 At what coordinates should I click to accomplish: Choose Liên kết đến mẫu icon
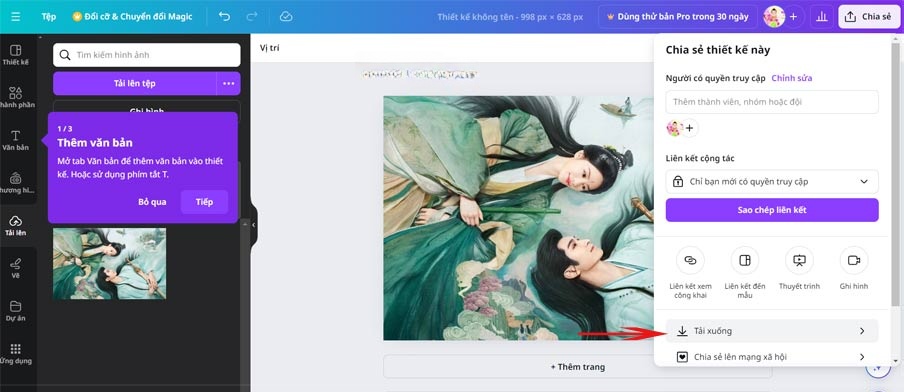point(745,260)
